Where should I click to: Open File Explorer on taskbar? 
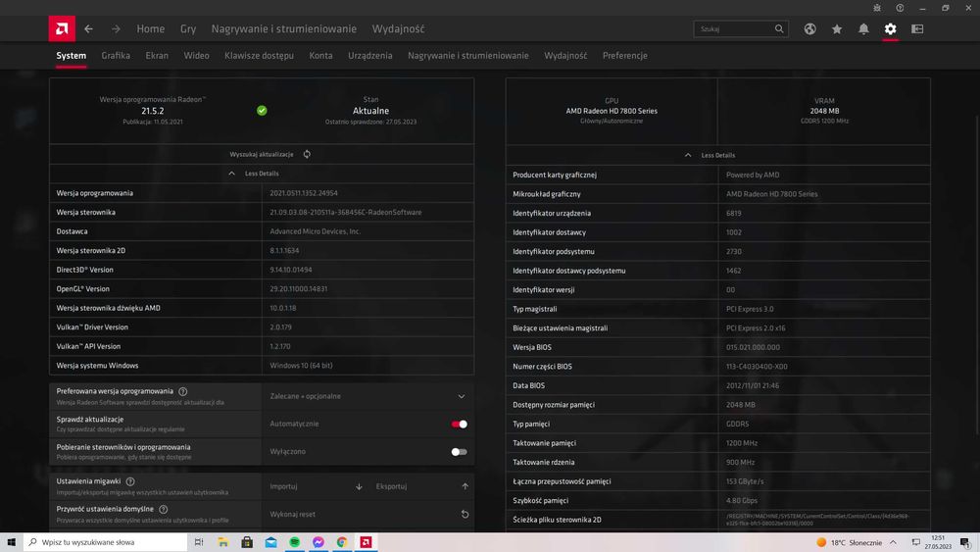tap(223, 542)
